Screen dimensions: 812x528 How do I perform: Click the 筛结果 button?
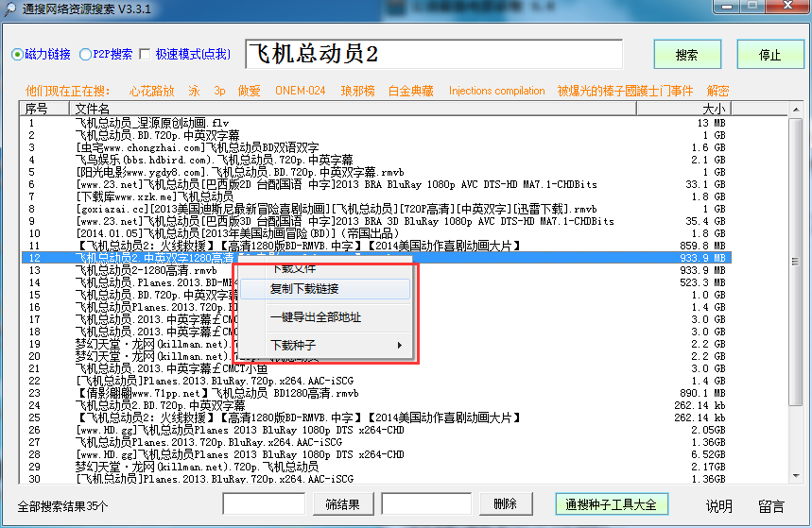[x=343, y=504]
